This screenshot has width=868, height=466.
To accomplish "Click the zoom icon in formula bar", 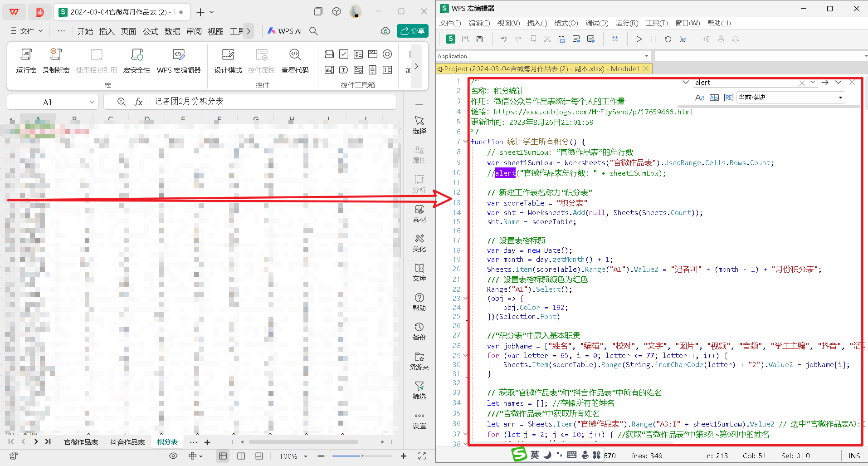I will click(x=121, y=102).
